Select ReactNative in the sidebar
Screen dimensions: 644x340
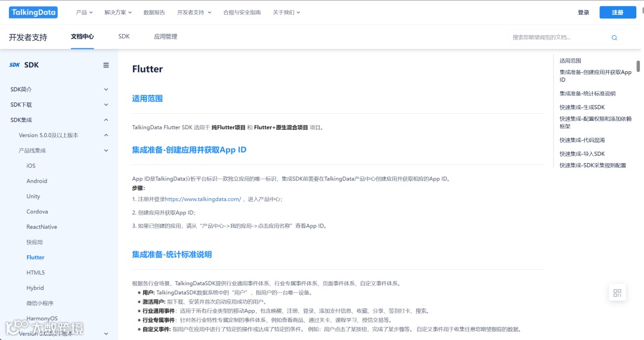click(x=42, y=227)
